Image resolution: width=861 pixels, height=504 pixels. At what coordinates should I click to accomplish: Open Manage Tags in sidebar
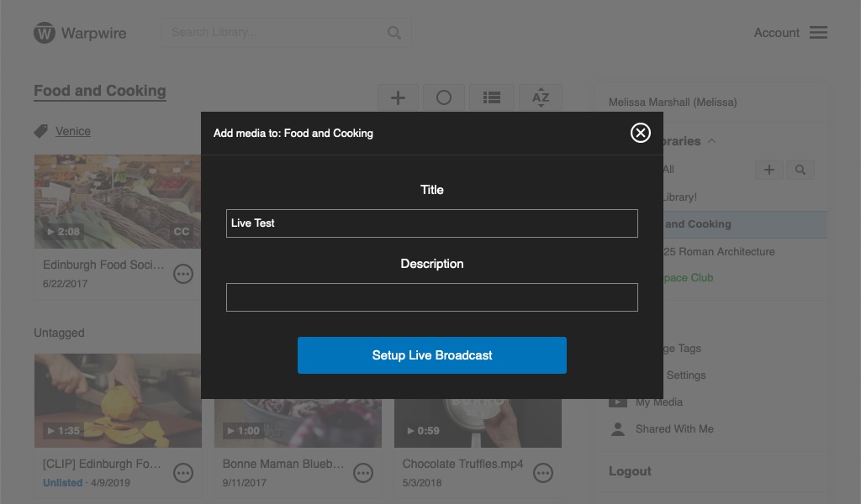[x=682, y=349]
